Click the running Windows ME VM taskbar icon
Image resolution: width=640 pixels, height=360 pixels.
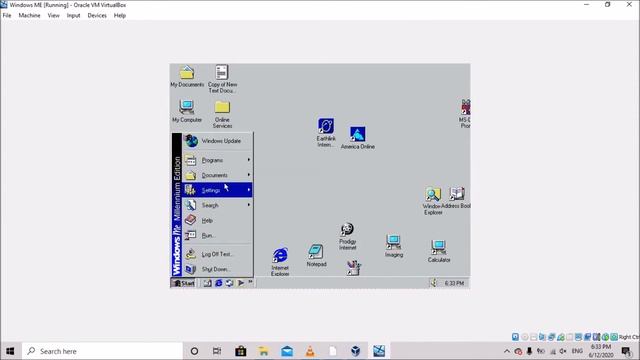(379, 351)
